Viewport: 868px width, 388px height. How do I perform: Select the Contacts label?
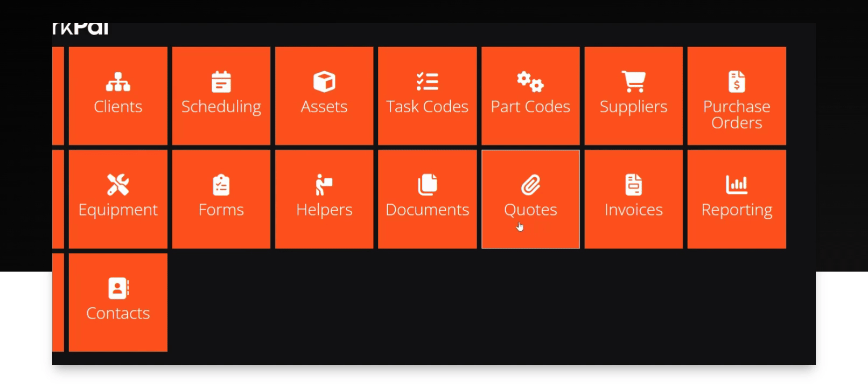coord(118,313)
